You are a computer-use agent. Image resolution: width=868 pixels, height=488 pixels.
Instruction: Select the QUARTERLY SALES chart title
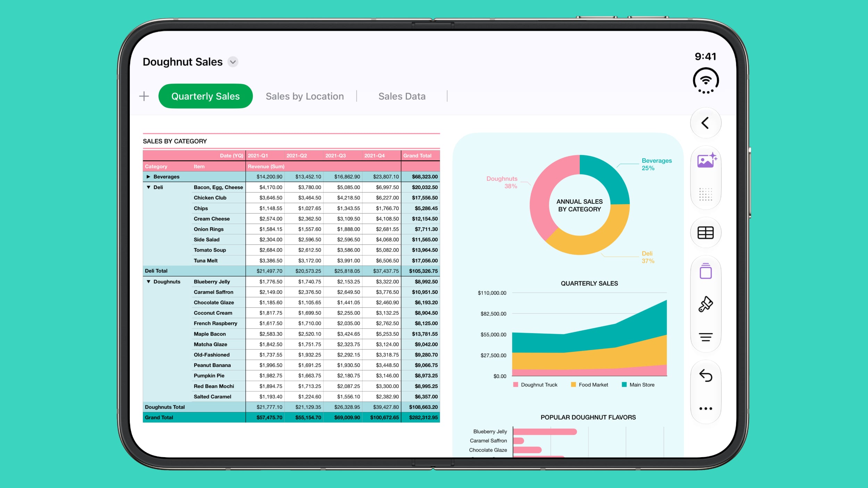pyautogui.click(x=589, y=283)
